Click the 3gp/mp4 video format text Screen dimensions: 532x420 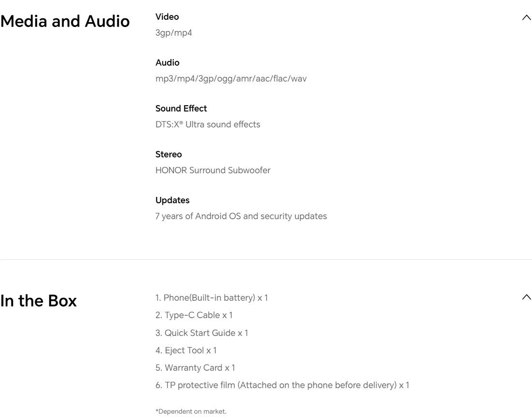[x=174, y=33]
